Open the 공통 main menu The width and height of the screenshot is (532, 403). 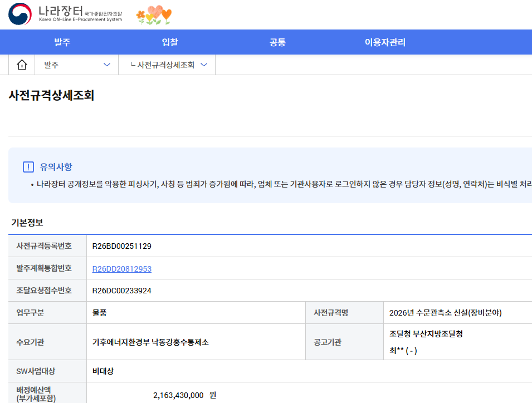pos(277,42)
